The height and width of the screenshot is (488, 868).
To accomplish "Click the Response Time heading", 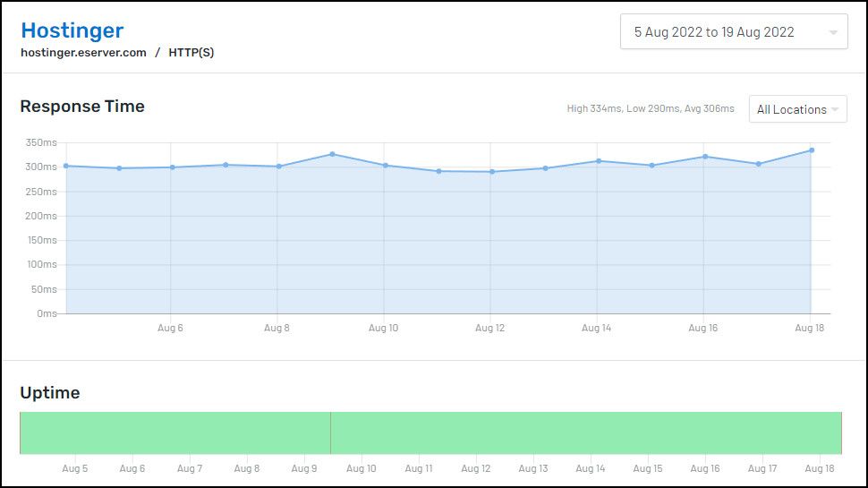I will tap(82, 107).
